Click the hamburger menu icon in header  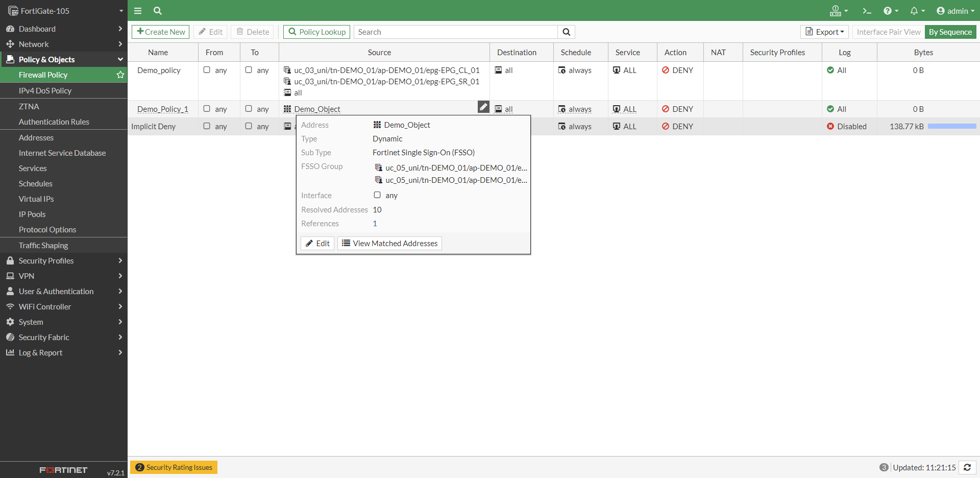pyautogui.click(x=138, y=11)
